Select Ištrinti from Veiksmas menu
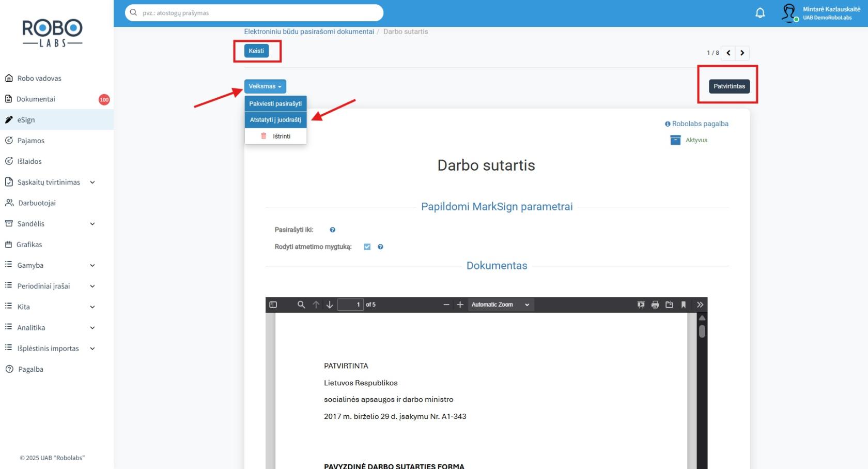868x469 pixels. pyautogui.click(x=275, y=136)
